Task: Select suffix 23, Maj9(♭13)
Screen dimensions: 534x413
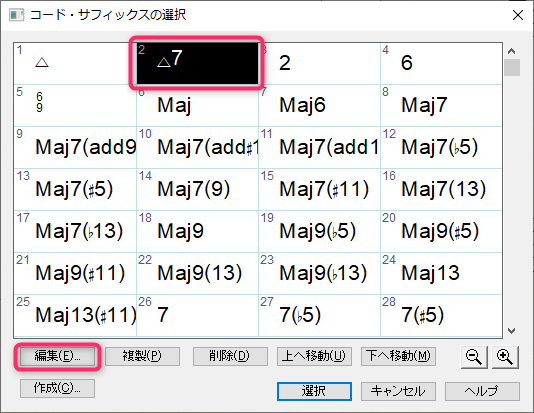Action: [319, 273]
